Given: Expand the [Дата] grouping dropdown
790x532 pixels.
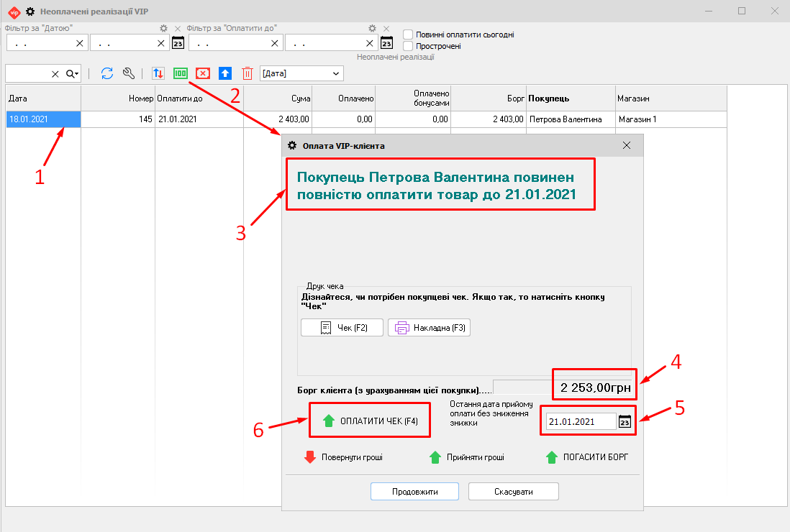Looking at the screenshot, I should pyautogui.click(x=336, y=73).
